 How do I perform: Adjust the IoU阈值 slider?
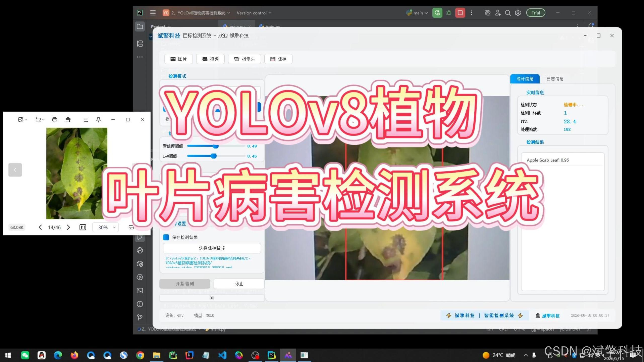[x=216, y=156]
